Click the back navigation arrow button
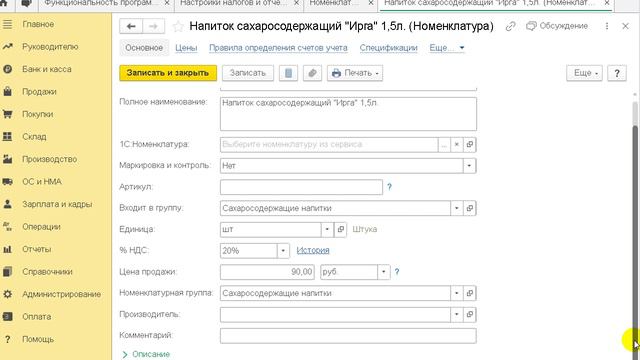 (131, 27)
